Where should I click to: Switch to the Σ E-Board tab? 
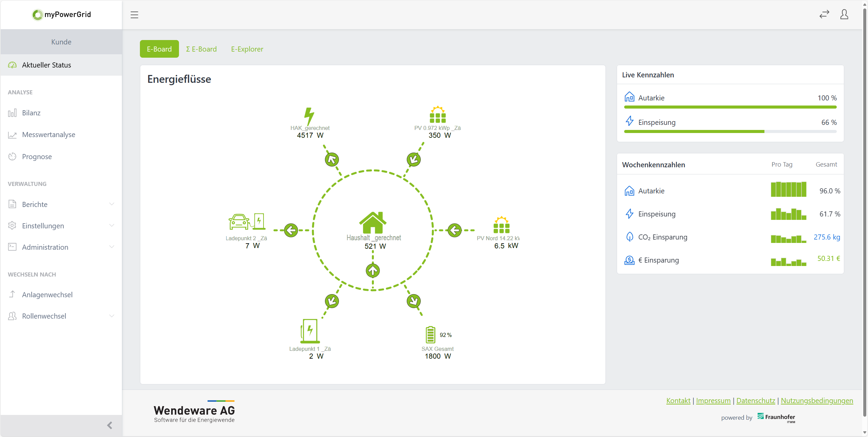(201, 49)
